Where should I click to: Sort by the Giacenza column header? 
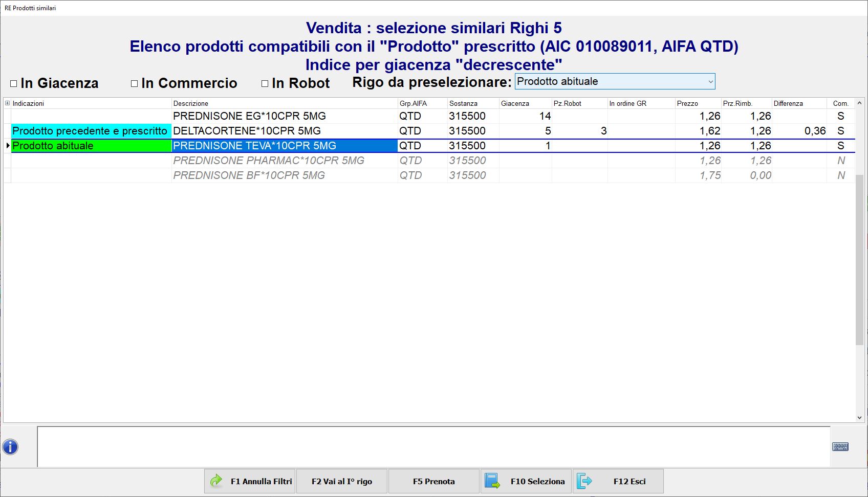tap(515, 103)
